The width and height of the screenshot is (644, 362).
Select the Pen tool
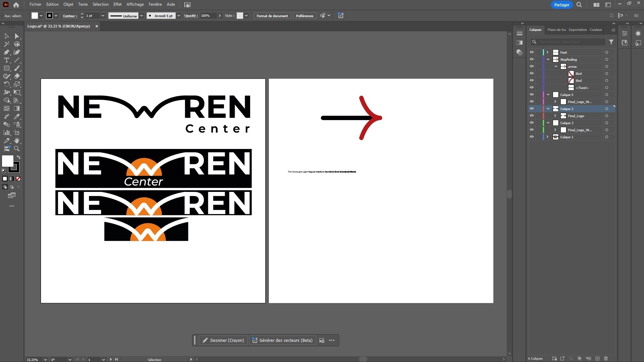click(x=6, y=52)
